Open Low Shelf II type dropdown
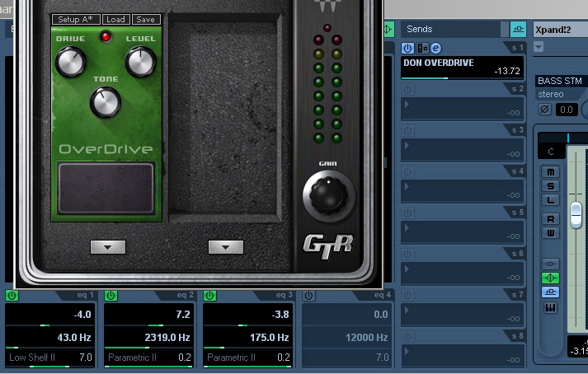Viewport: 588px width, 374px height. [x=32, y=358]
